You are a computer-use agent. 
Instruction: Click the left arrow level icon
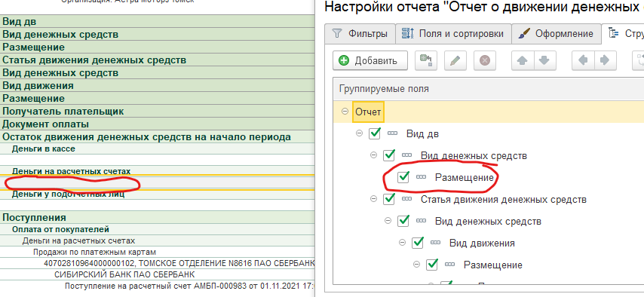(583, 60)
